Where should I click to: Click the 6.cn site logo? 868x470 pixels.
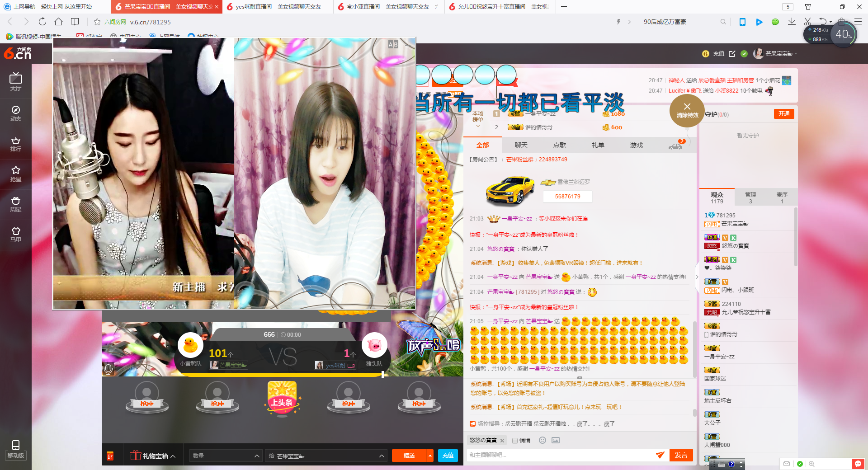(18, 53)
